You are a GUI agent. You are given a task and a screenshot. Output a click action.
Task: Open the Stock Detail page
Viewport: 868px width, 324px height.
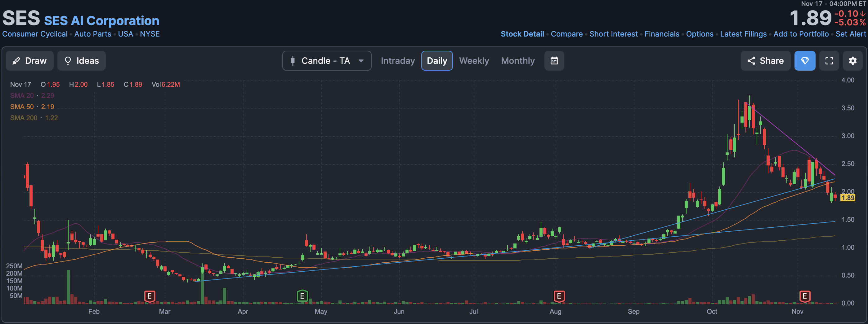[x=522, y=34]
